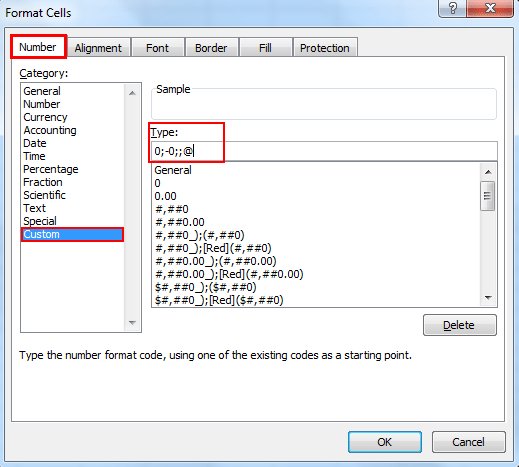The width and height of the screenshot is (519, 467).
Task: Select the 0.00 format code
Action: [x=166, y=196]
